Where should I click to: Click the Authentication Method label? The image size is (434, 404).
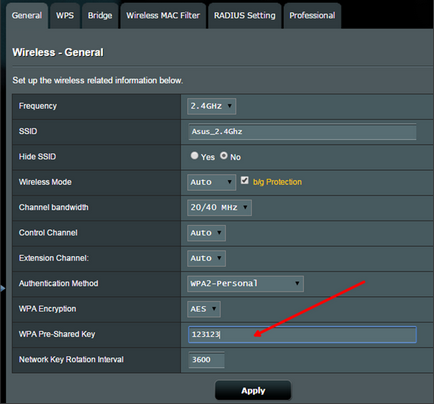58,283
